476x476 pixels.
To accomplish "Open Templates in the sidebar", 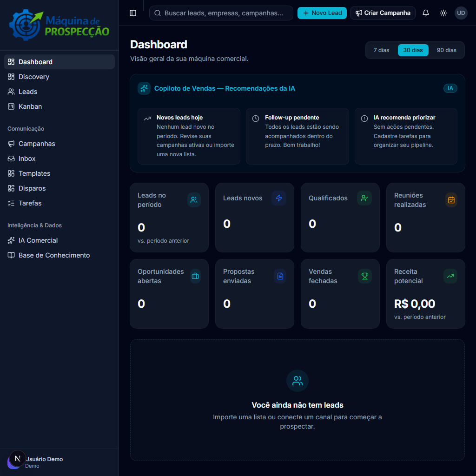I will pos(59,173).
